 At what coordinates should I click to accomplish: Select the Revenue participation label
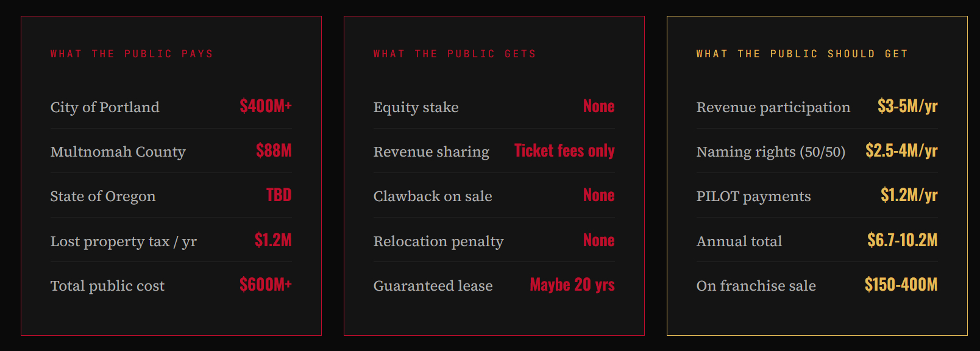click(x=773, y=107)
